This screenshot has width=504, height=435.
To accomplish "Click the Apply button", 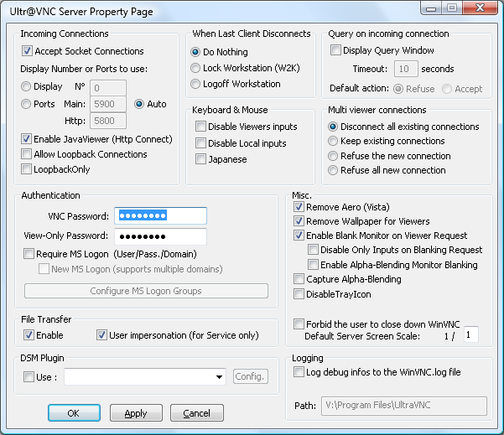I will pos(136,413).
